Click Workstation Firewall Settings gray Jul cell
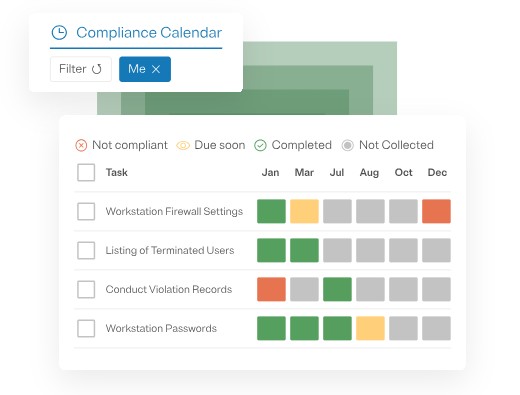Image resolution: width=520 pixels, height=395 pixels. [x=337, y=211]
